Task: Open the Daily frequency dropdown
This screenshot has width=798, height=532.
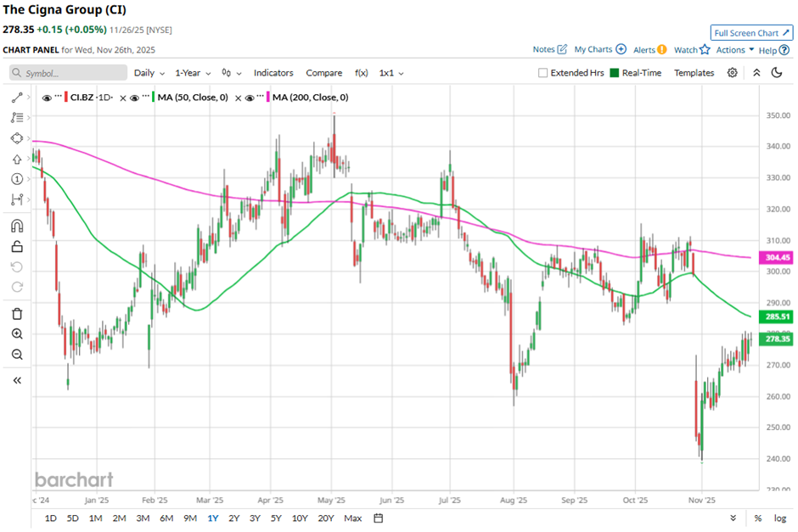Action: (149, 73)
